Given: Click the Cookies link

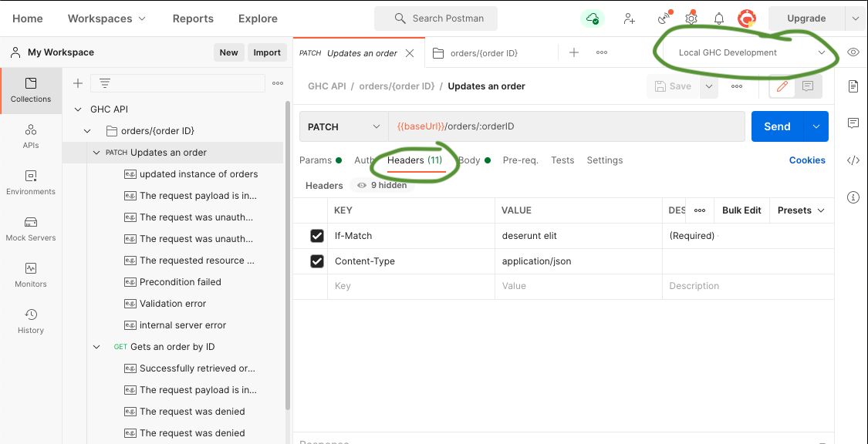Looking at the screenshot, I should [x=807, y=160].
